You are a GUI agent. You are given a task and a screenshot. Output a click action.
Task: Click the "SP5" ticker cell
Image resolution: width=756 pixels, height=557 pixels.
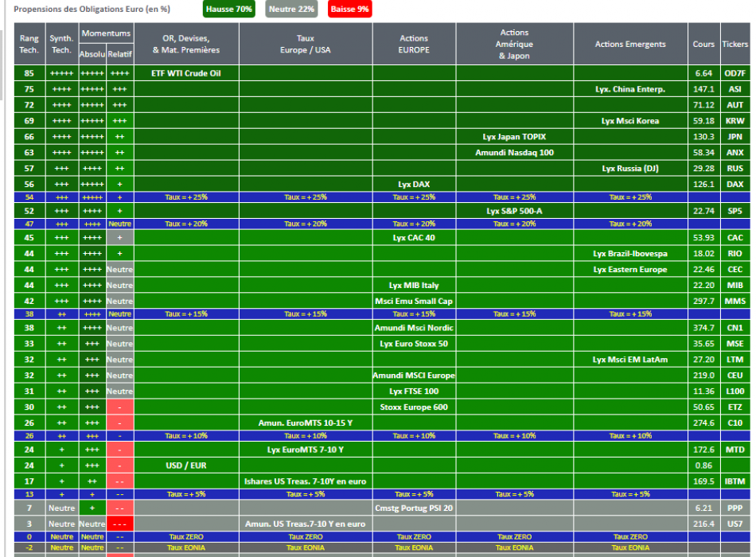coord(735,211)
